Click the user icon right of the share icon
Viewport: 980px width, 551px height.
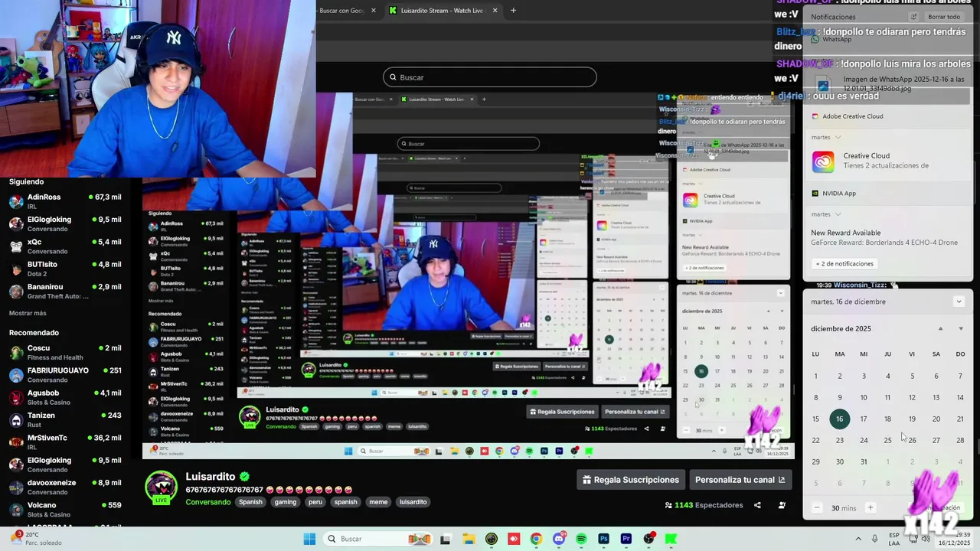pyautogui.click(x=782, y=505)
